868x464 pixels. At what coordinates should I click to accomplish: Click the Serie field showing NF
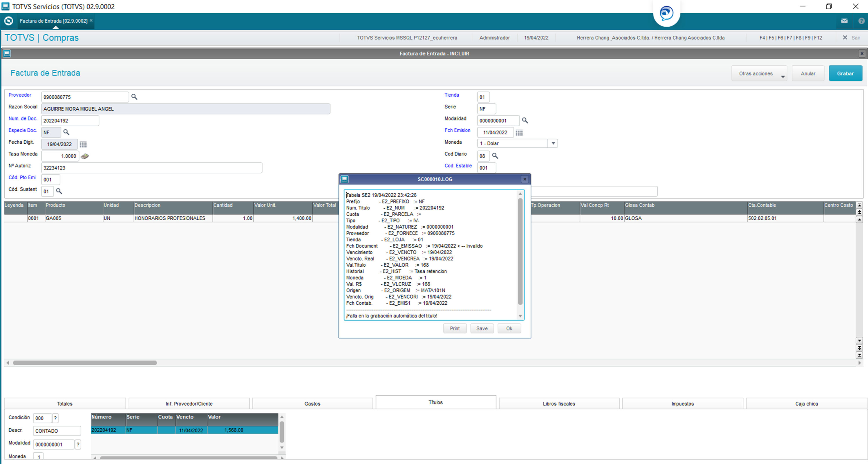coord(487,109)
